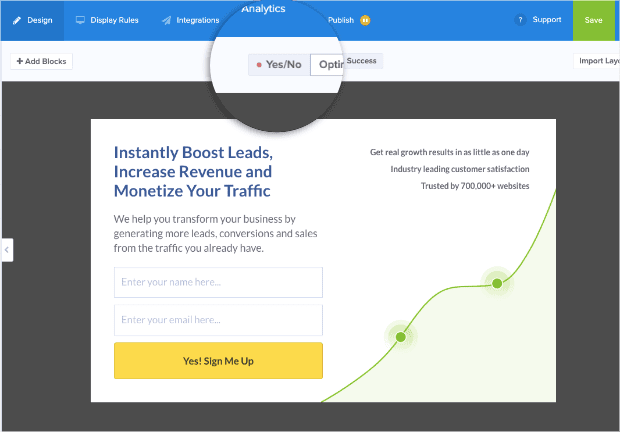Click the yellow paused status icon
Viewport: 620px width, 432px height.
pyautogui.click(x=365, y=20)
